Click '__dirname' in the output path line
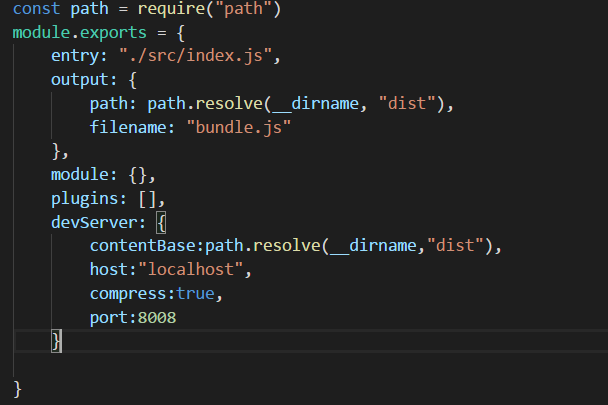The width and height of the screenshot is (608, 405). pos(316,104)
